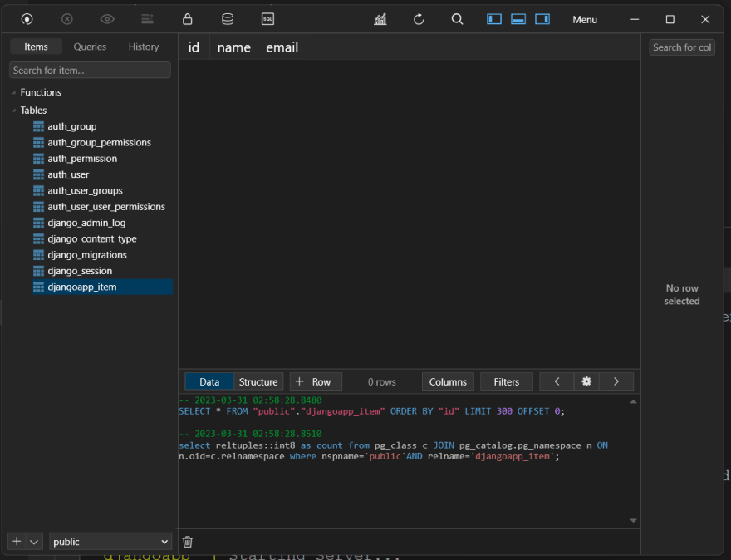This screenshot has height=560, width=731.
Task: Click the disconnect circle-x icon
Action: pos(67,19)
